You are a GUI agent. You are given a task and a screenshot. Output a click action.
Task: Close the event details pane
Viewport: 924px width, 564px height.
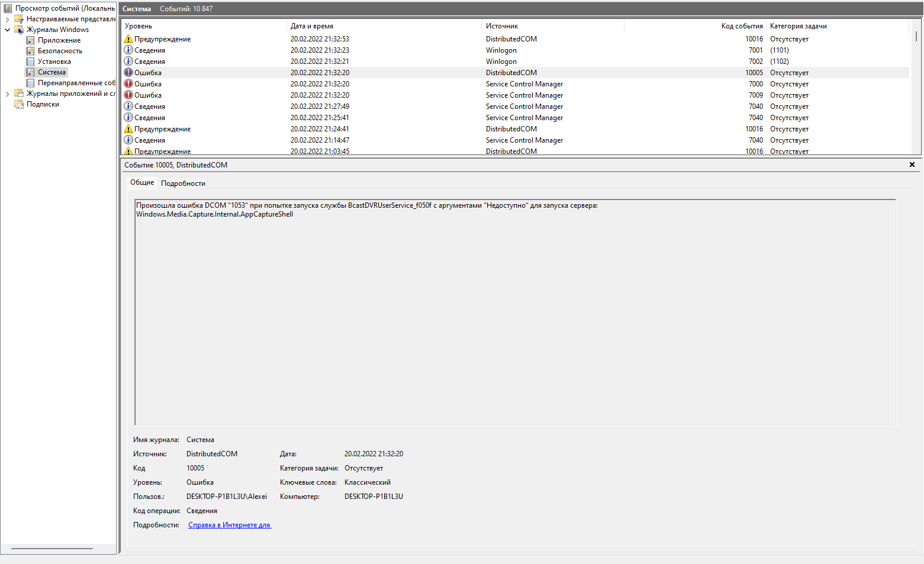coord(912,165)
